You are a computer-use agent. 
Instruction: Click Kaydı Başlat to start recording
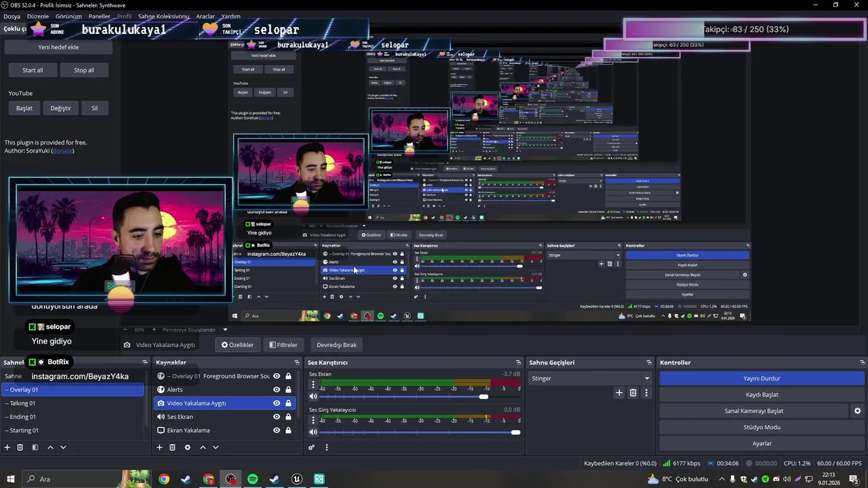coord(762,394)
